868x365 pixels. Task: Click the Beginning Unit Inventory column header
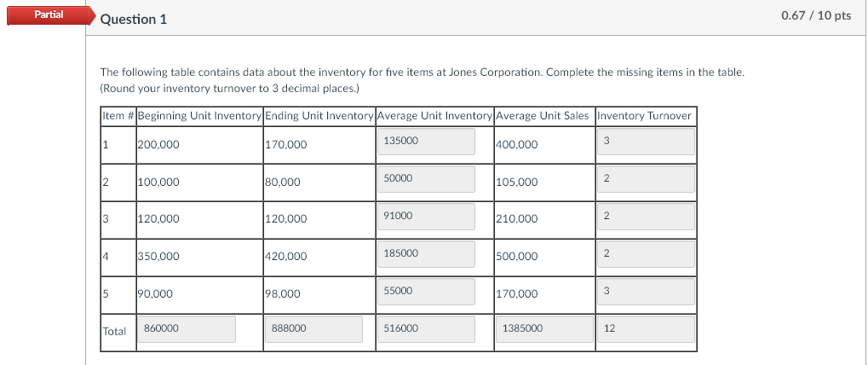199,116
